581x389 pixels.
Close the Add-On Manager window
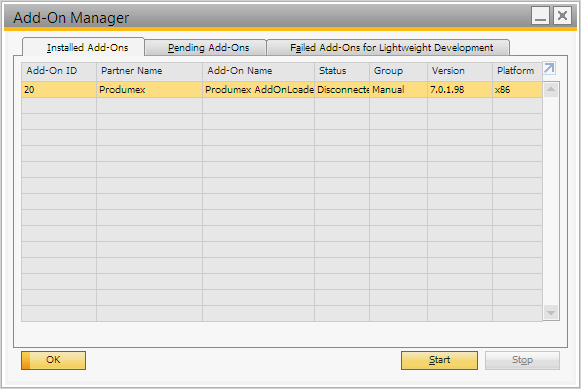[562, 16]
